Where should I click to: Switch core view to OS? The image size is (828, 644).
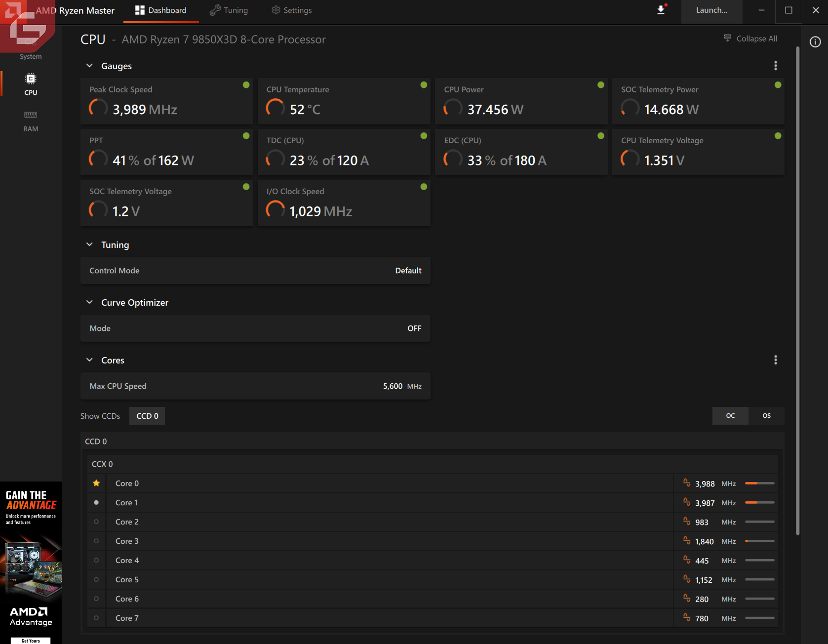pyautogui.click(x=766, y=416)
